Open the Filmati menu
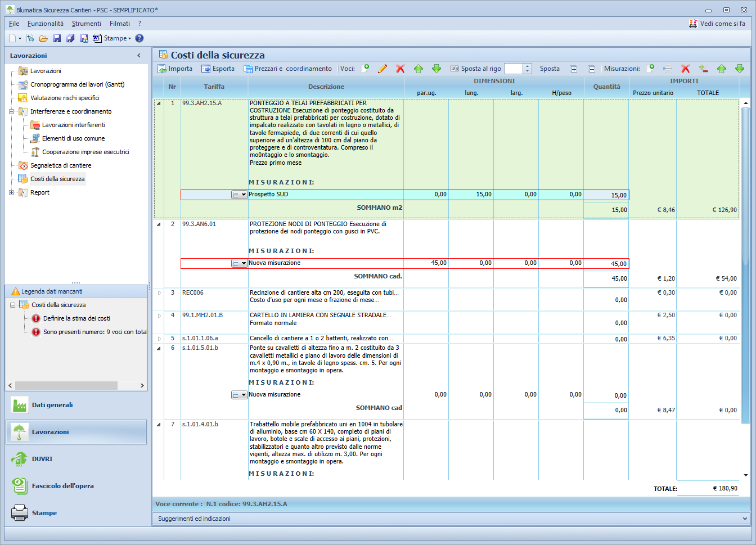Screen dimensions: 756x545 [x=119, y=24]
